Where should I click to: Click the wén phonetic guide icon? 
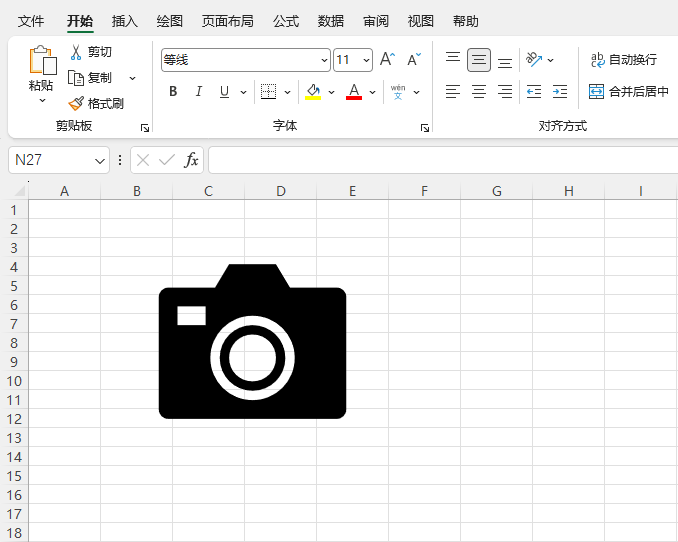398,92
